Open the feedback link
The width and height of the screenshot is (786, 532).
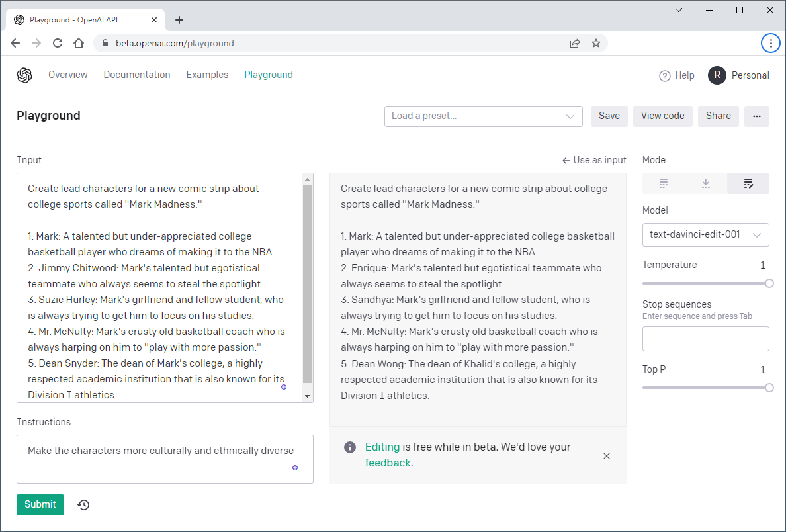(x=388, y=463)
